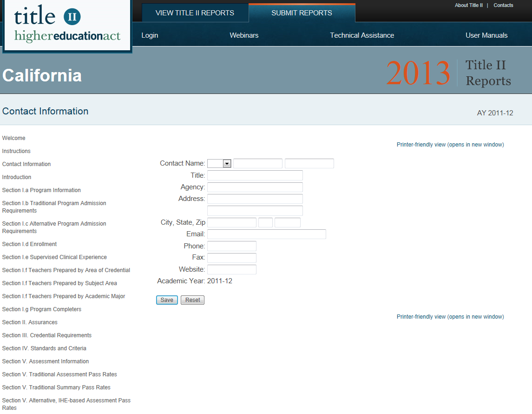Open the Contact Name prefix dropdown
The image size is (532, 414).
[x=219, y=163]
